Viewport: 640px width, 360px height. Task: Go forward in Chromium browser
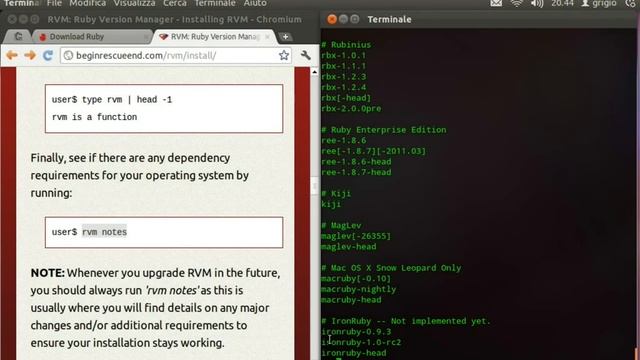[30, 55]
